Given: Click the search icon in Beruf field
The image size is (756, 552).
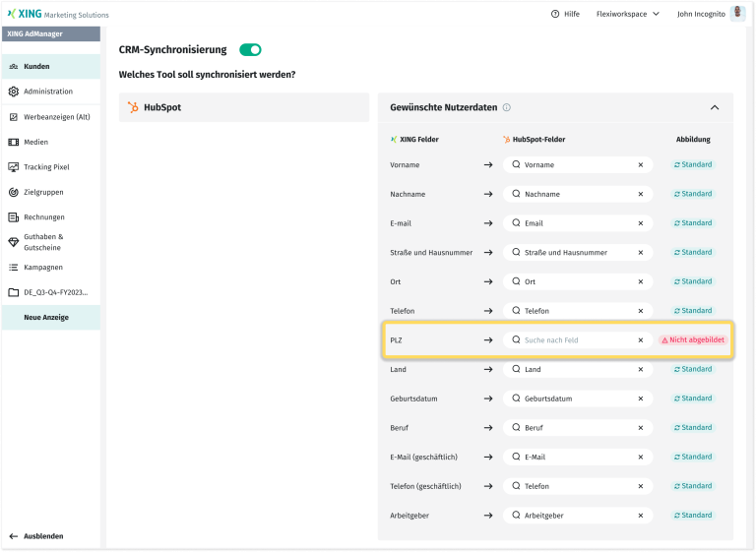Looking at the screenshot, I should (x=516, y=428).
